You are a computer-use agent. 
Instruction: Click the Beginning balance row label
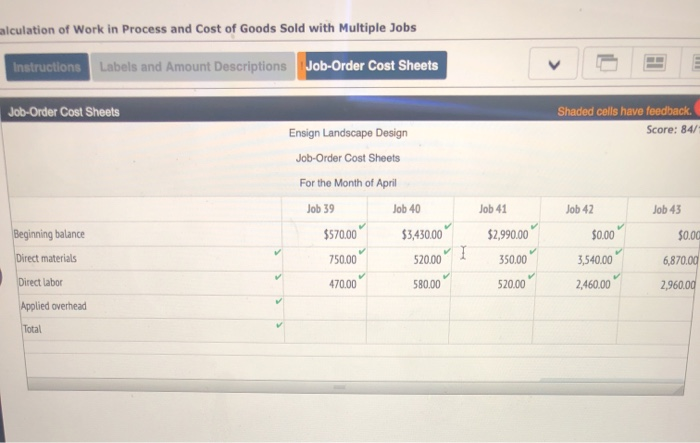click(x=49, y=234)
